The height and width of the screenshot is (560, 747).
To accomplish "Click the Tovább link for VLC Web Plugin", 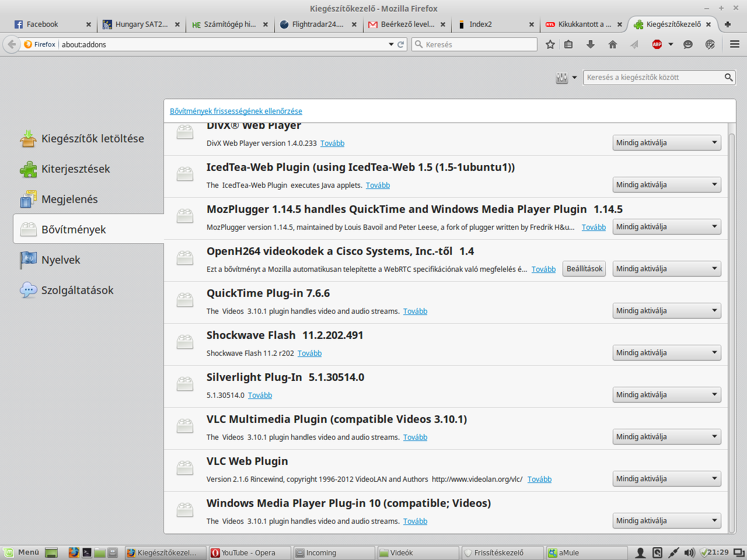I will point(539,479).
